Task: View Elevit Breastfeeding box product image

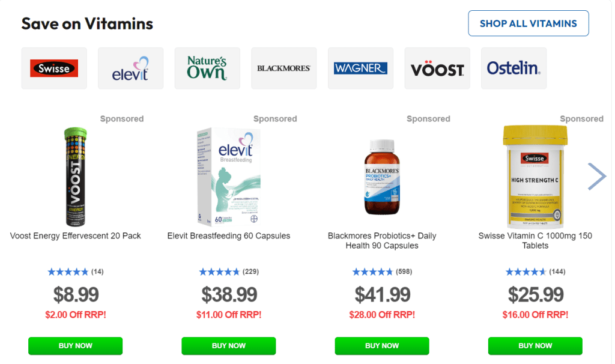Action: (229, 177)
